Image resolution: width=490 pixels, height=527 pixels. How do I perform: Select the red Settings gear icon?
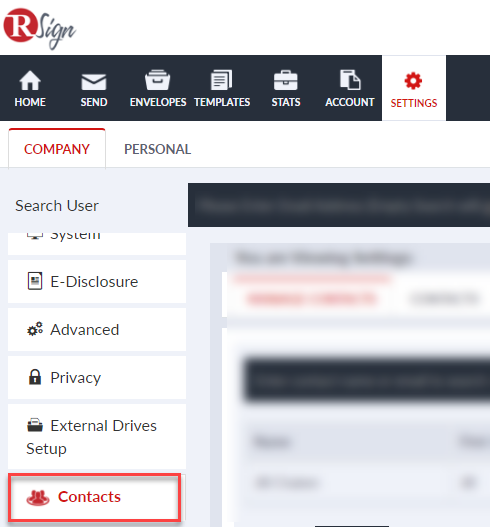click(x=413, y=81)
